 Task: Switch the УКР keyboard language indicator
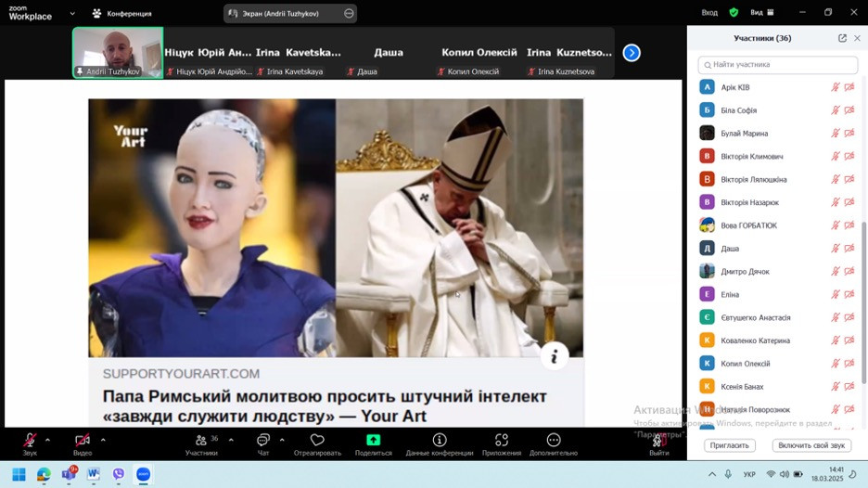(x=749, y=474)
